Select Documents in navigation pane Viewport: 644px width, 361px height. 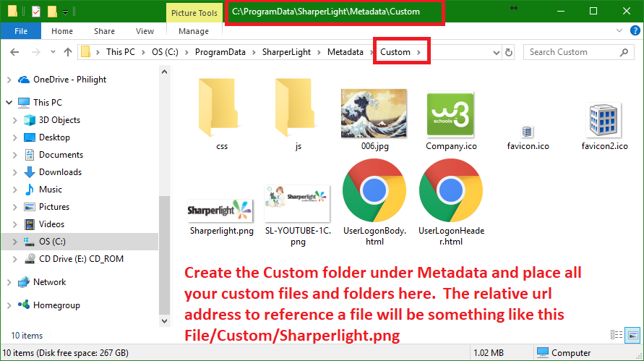pos(61,155)
